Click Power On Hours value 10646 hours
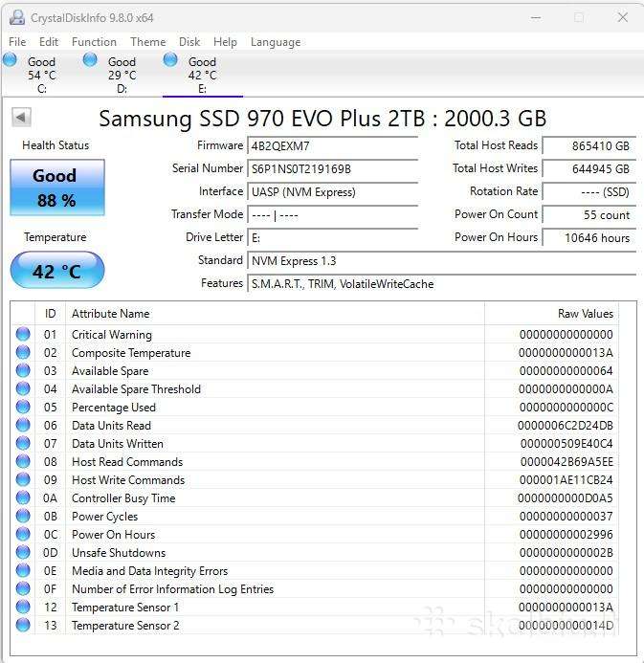The height and width of the screenshot is (663, 644). click(589, 238)
